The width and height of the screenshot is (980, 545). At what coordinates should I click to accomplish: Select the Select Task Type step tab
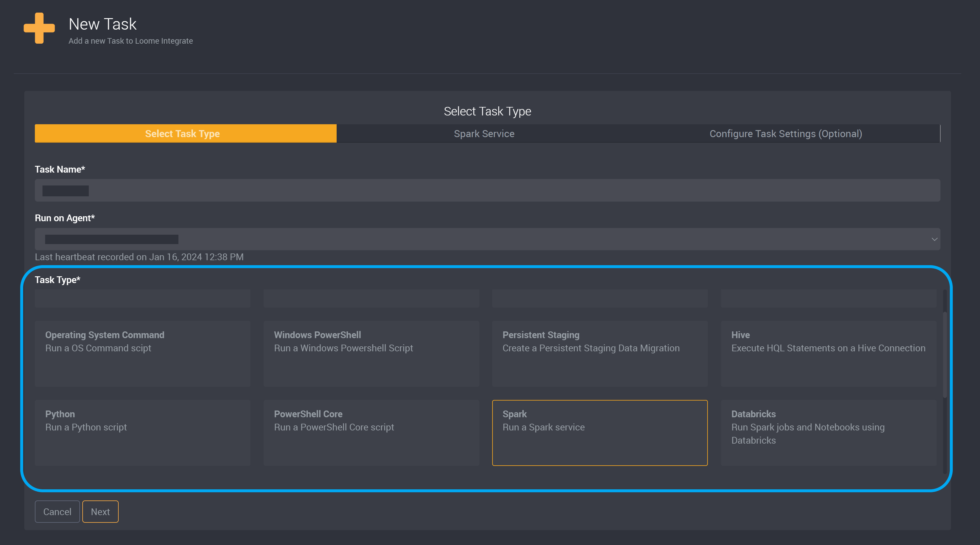pyautogui.click(x=186, y=134)
